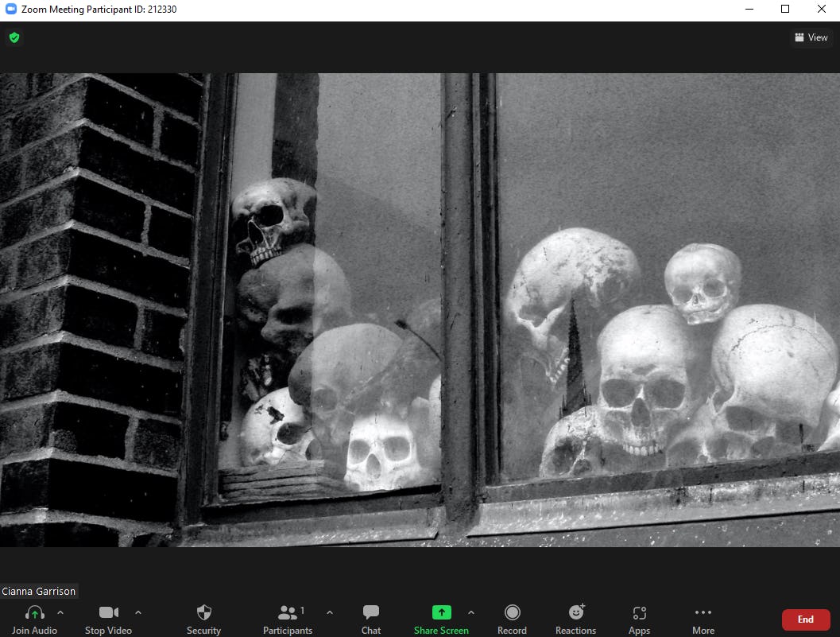Open the Participants panel
The width and height of the screenshot is (840, 637).
coord(288,612)
